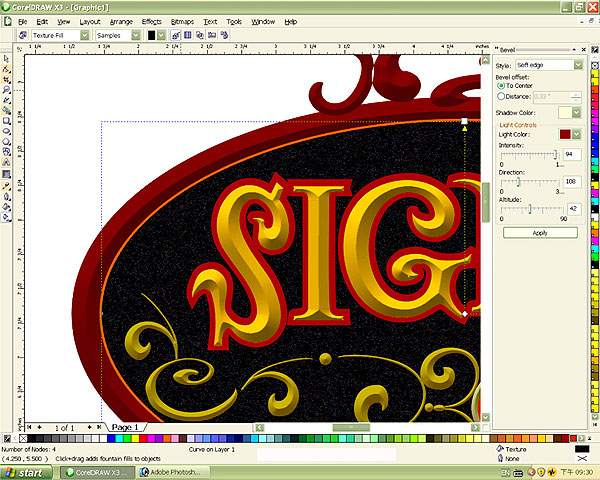Open the Arrange menu
The image size is (600, 480).
pos(121,22)
